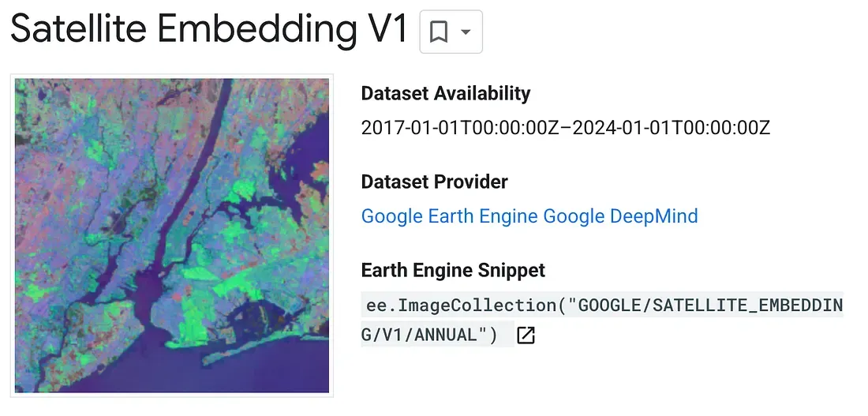The width and height of the screenshot is (868, 416).
Task: Click the ee.ImageCollection text in the snippet
Action: [x=462, y=305]
